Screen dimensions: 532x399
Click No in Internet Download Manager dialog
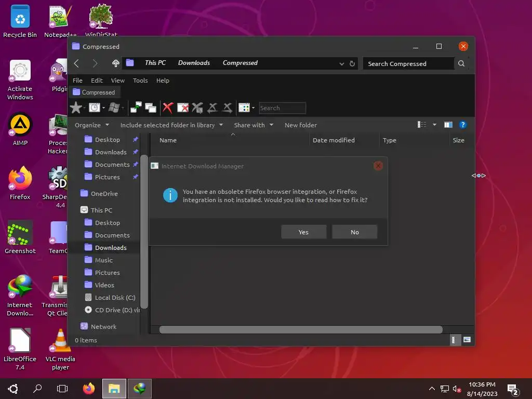pos(354,232)
